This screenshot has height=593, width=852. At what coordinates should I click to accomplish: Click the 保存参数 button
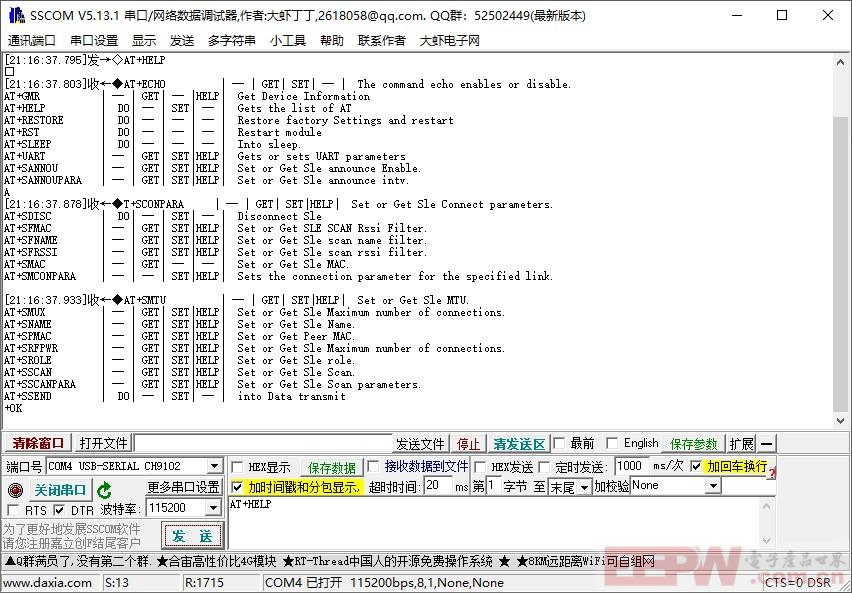click(693, 444)
